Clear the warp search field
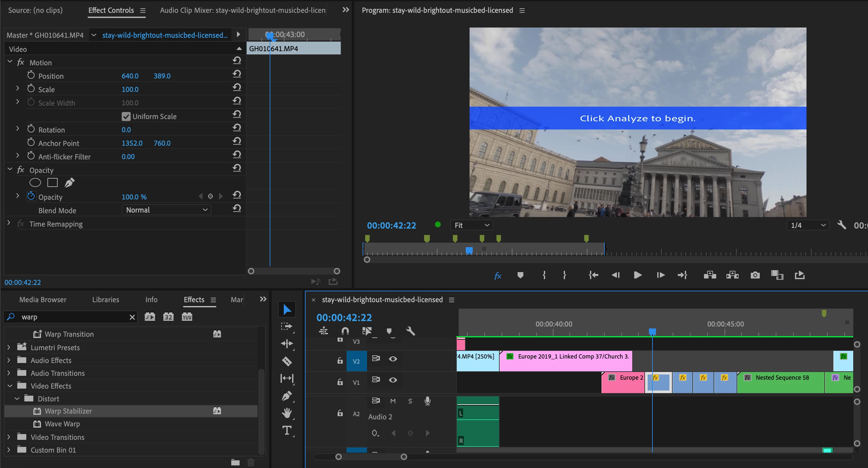This screenshot has height=468, width=868. 132,317
